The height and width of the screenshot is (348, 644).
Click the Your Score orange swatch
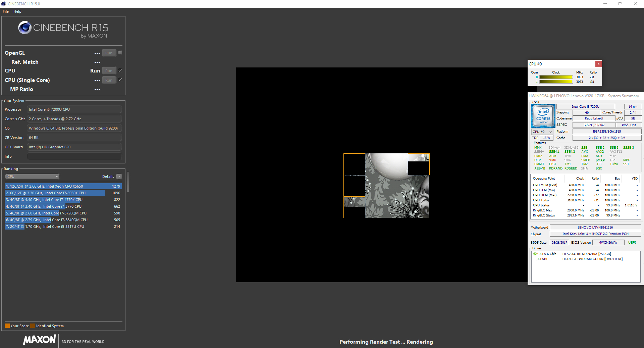7,326
